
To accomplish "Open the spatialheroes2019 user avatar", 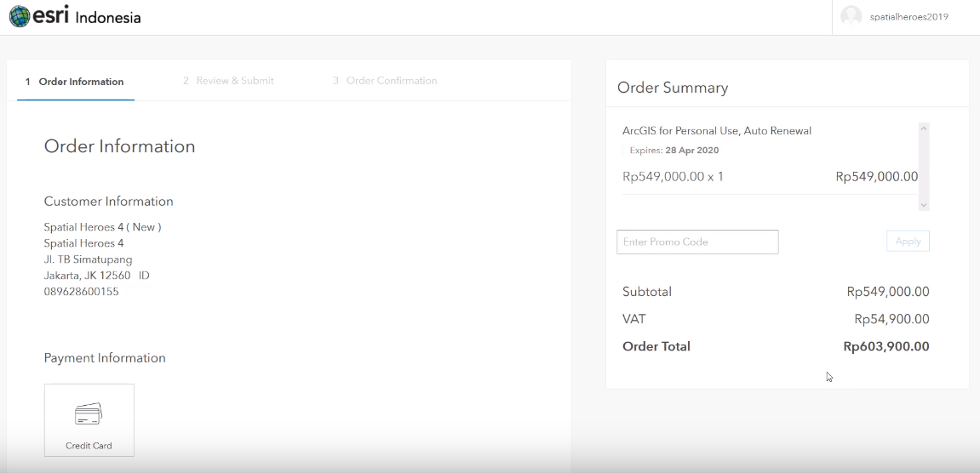I will (851, 17).
